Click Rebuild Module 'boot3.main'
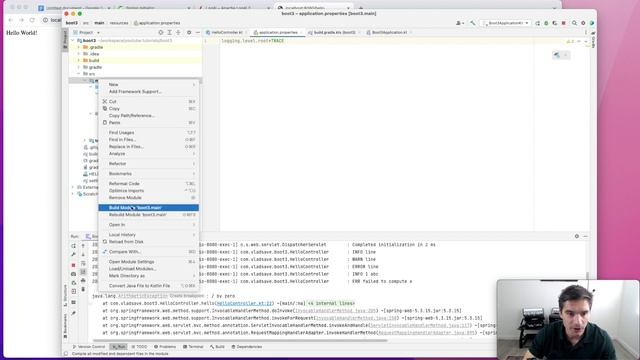Screen dimensions: 640x360 pos(149,215)
